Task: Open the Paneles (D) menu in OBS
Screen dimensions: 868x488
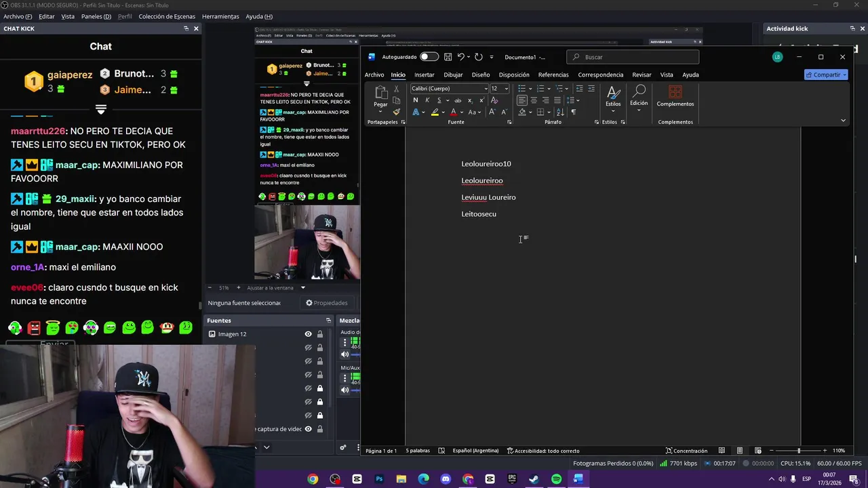Action: [96, 16]
